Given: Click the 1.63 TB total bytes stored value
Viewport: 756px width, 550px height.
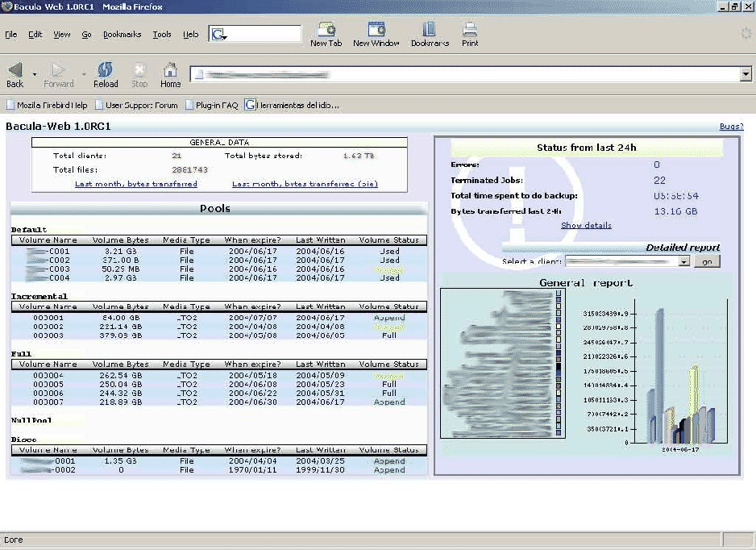Looking at the screenshot, I should [358, 156].
